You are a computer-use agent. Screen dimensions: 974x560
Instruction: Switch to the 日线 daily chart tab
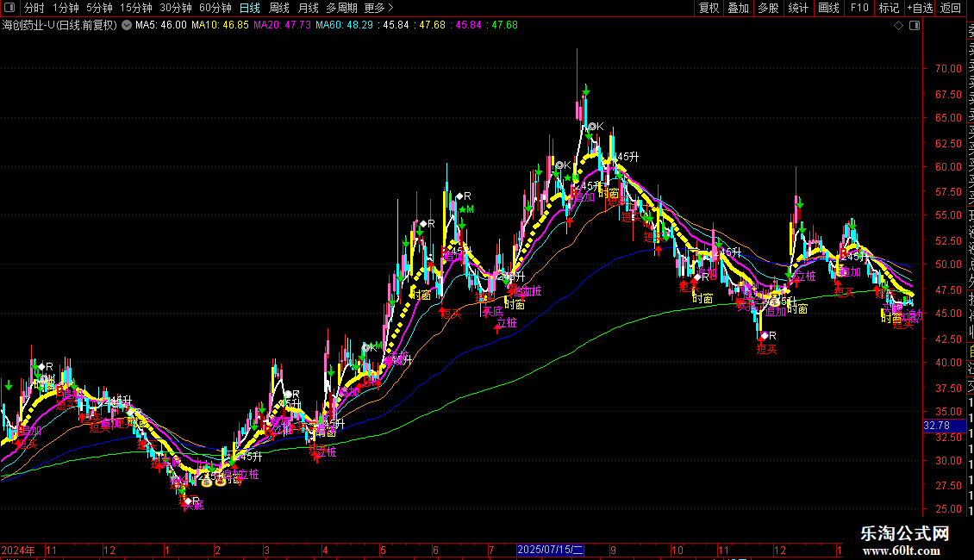[249, 8]
